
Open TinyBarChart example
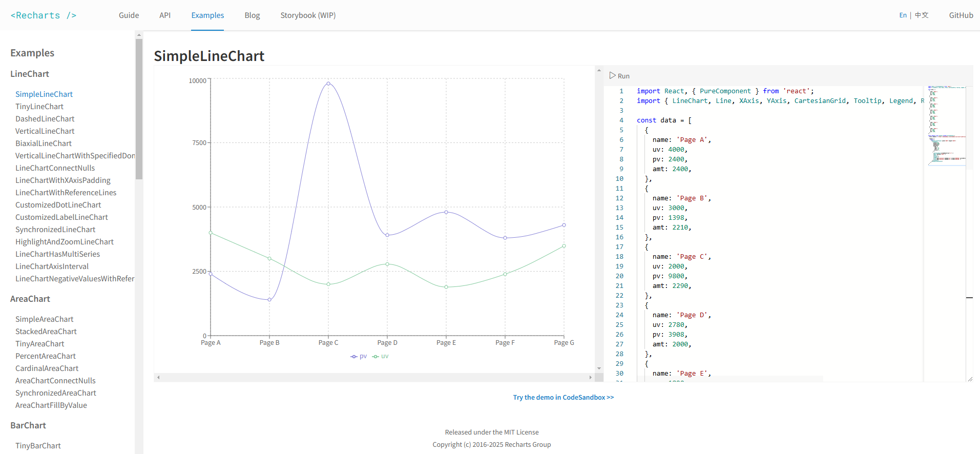[x=38, y=446]
